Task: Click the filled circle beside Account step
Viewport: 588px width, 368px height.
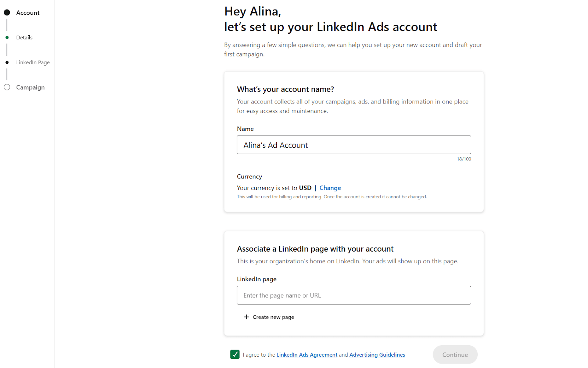Action: (7, 12)
